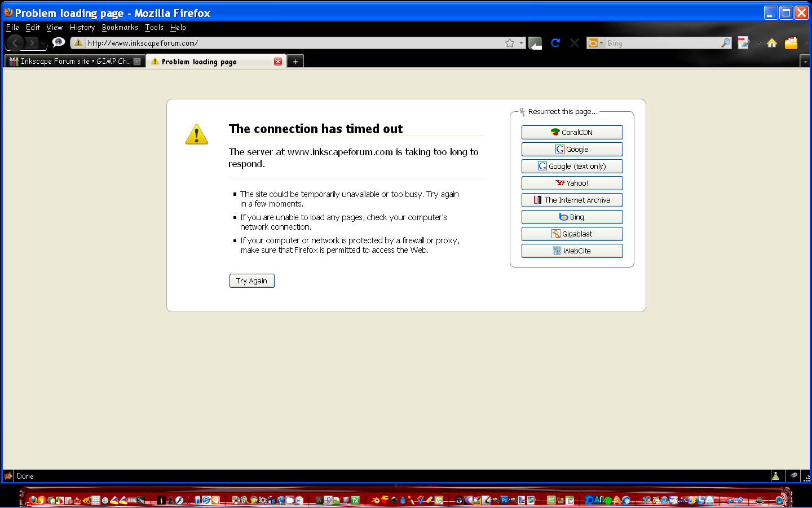Open a new tab with the plus button
This screenshot has width=812, height=508.
coord(295,62)
